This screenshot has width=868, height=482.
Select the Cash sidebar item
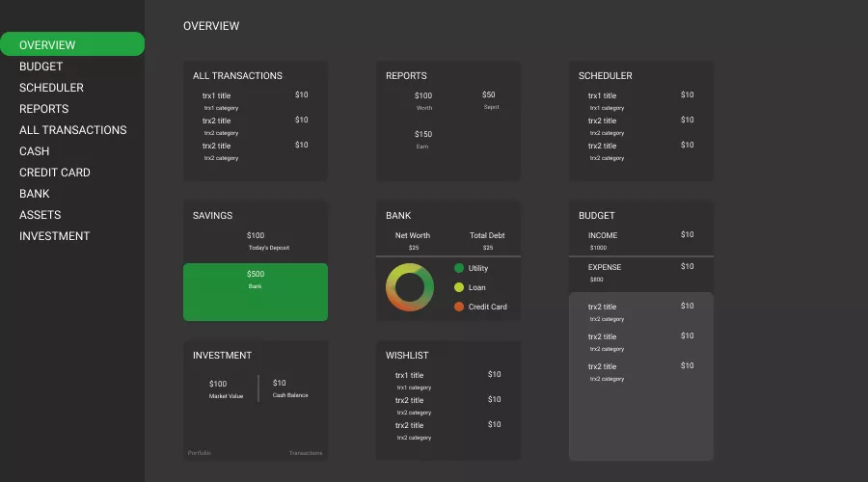pyautogui.click(x=34, y=151)
